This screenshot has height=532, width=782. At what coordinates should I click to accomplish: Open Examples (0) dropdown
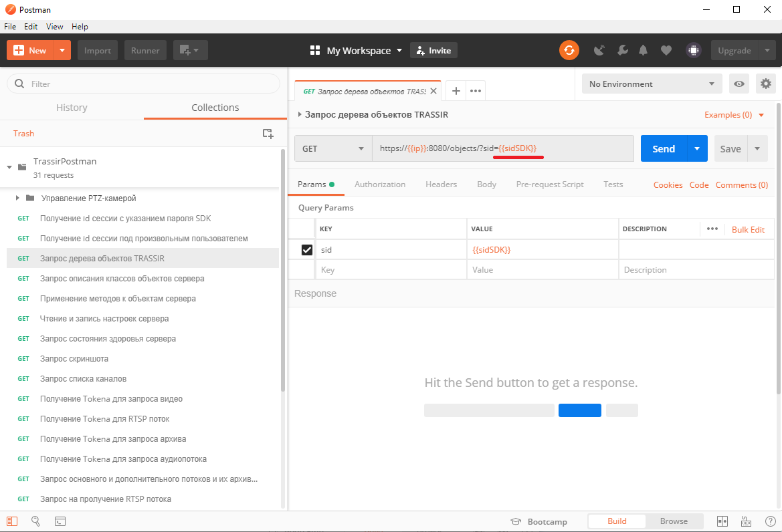(x=734, y=114)
